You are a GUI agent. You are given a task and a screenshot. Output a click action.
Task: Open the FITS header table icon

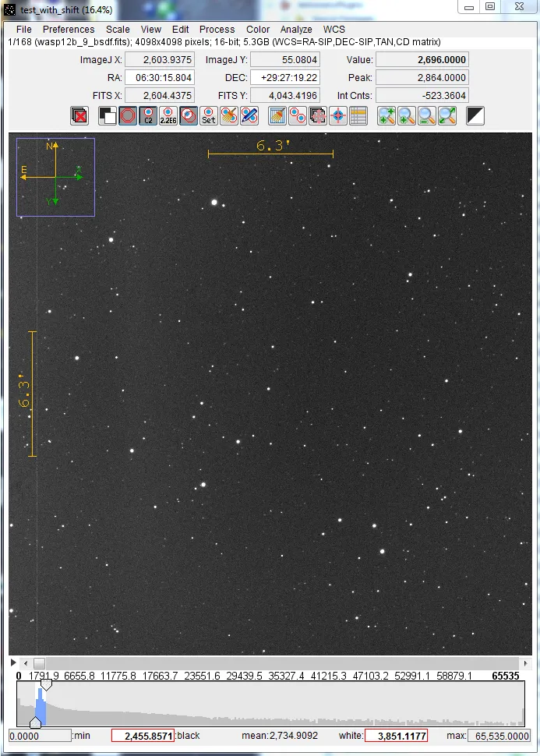(x=358, y=116)
